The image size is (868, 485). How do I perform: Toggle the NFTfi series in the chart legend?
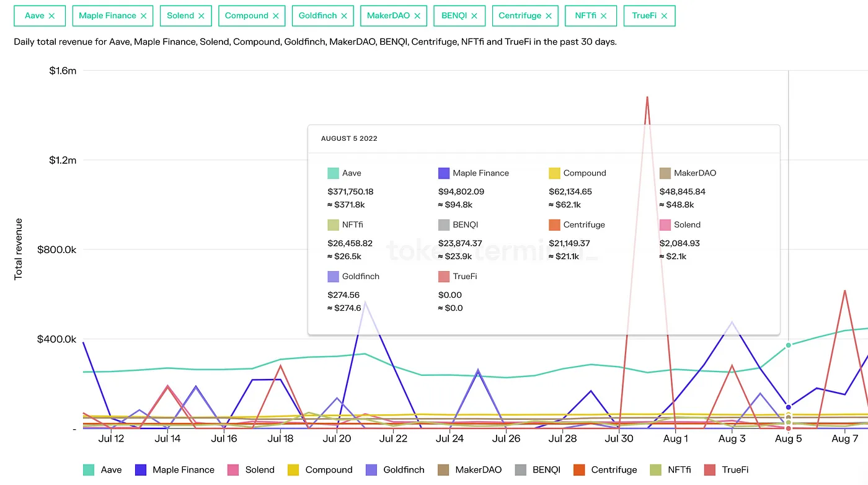pyautogui.click(x=670, y=470)
